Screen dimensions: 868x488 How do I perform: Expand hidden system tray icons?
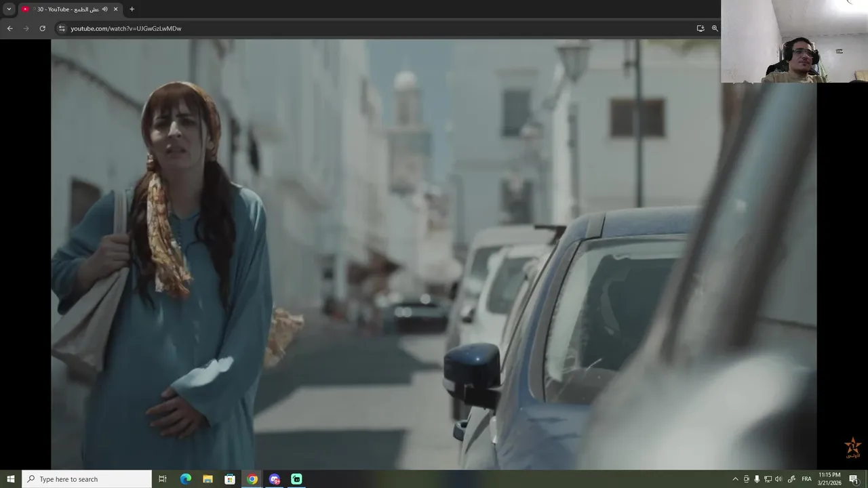click(735, 479)
